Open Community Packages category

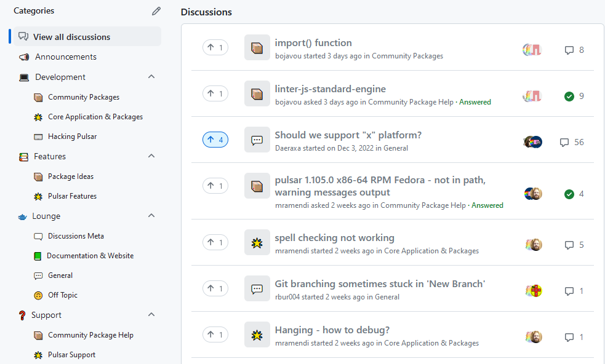coord(83,97)
